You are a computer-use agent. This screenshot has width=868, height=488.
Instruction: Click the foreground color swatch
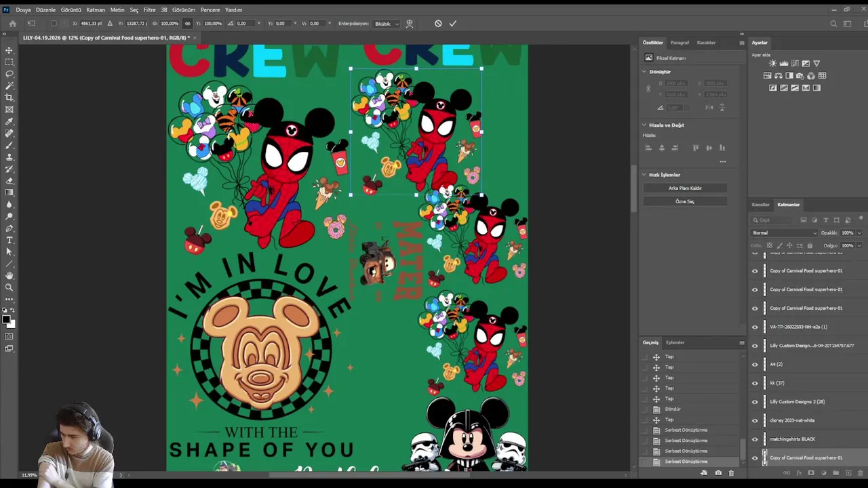tap(6, 319)
